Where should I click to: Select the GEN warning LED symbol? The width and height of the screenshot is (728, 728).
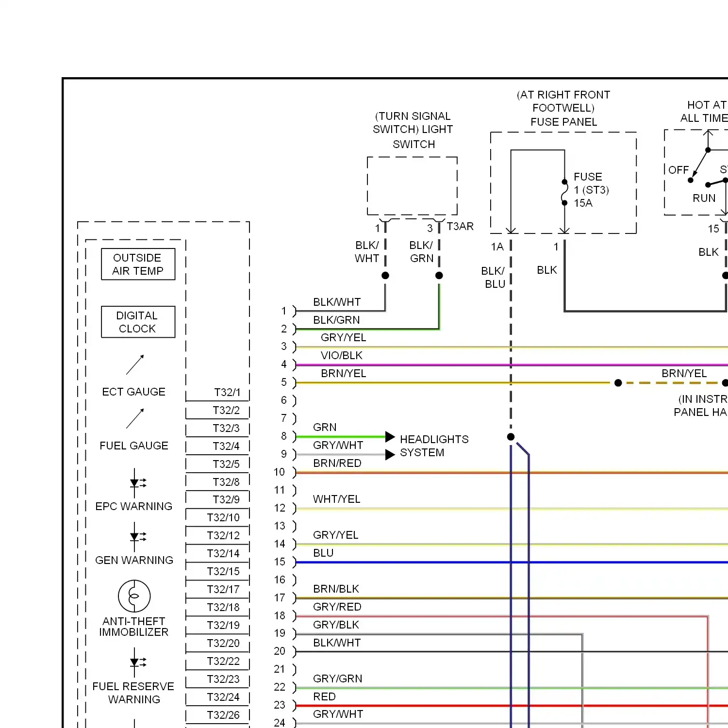click(137, 537)
